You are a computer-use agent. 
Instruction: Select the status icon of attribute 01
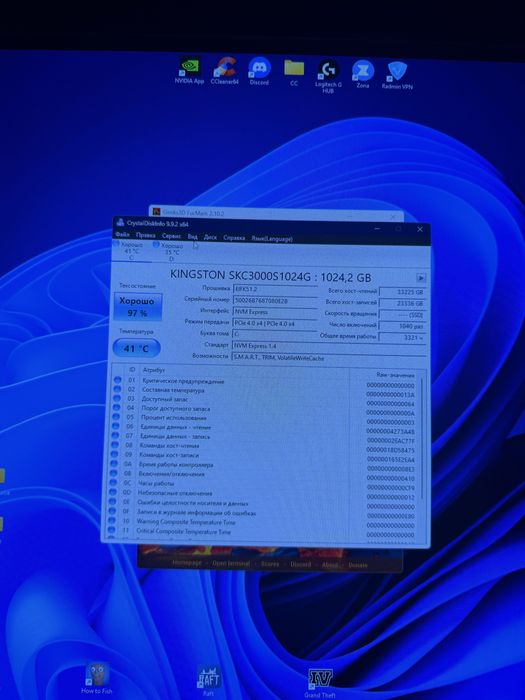(117, 380)
